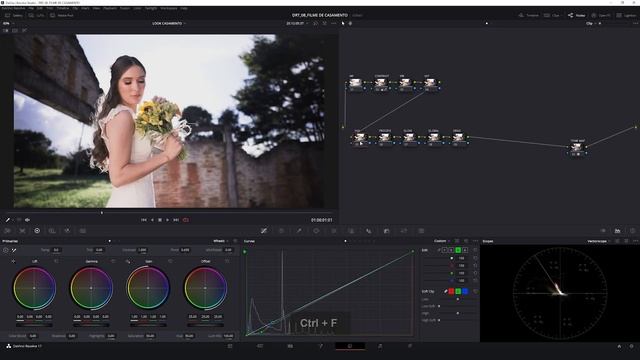
Task: Open the Gallery panel
Action: point(14,16)
